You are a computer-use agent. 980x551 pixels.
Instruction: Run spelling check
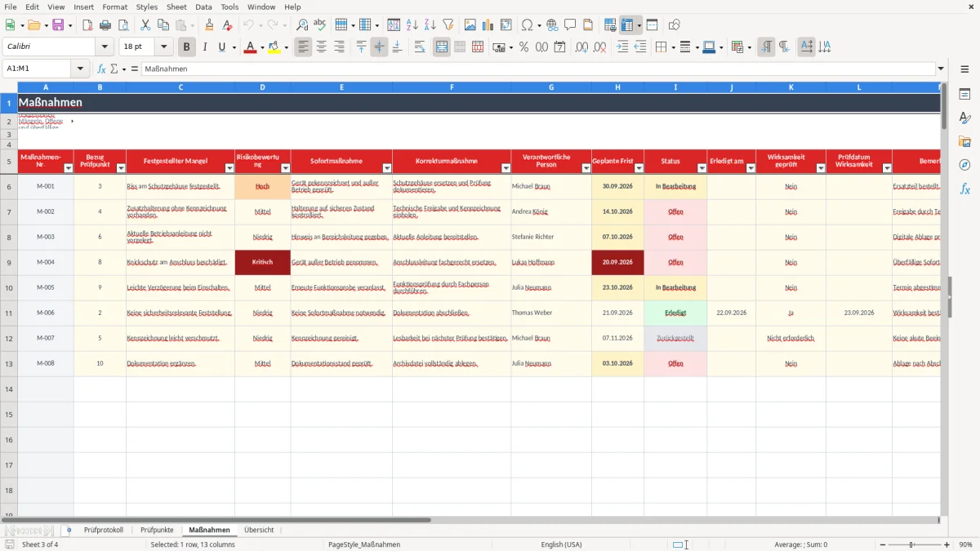point(320,25)
